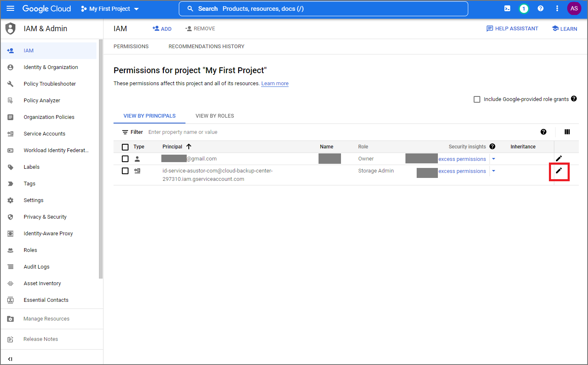Click the REMOVE principal button

tap(200, 29)
